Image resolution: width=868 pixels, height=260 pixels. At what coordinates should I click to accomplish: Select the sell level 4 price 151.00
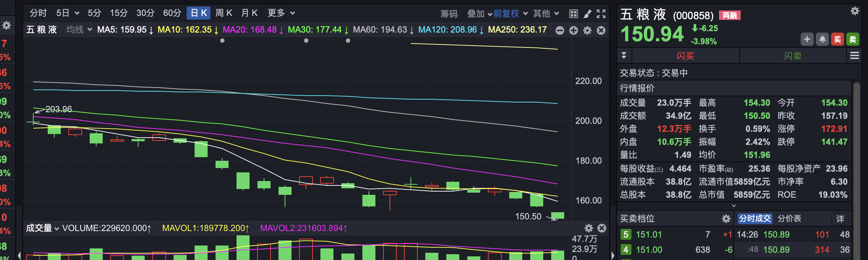click(x=649, y=250)
